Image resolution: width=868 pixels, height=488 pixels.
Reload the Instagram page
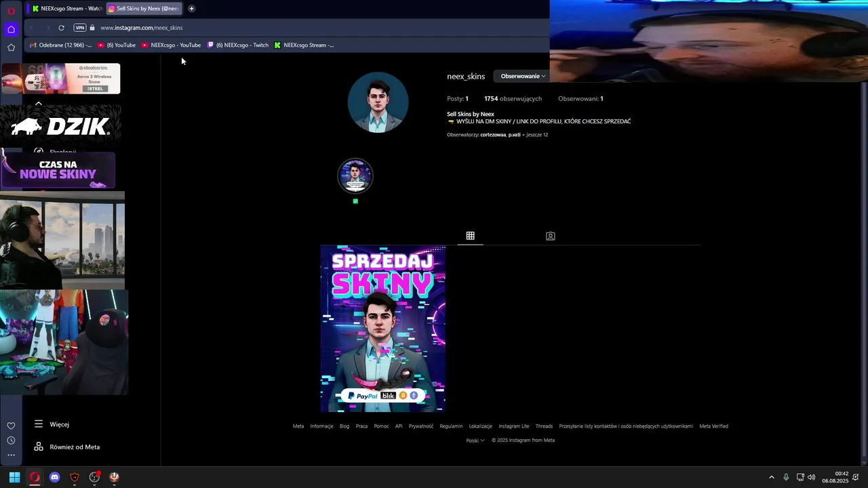(61, 28)
